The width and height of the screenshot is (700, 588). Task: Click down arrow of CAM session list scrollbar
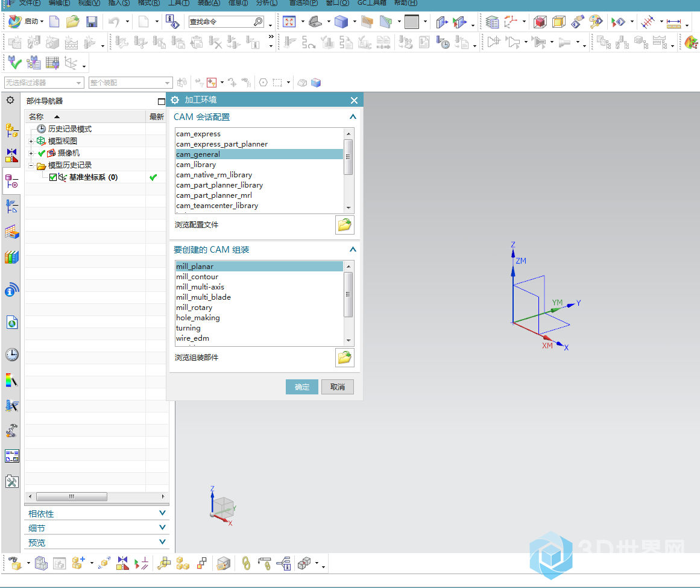click(348, 208)
